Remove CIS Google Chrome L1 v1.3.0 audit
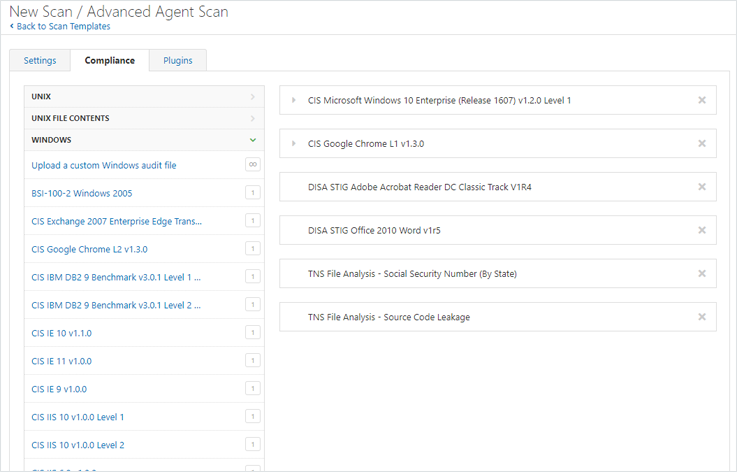This screenshot has height=472, width=737. [x=702, y=143]
